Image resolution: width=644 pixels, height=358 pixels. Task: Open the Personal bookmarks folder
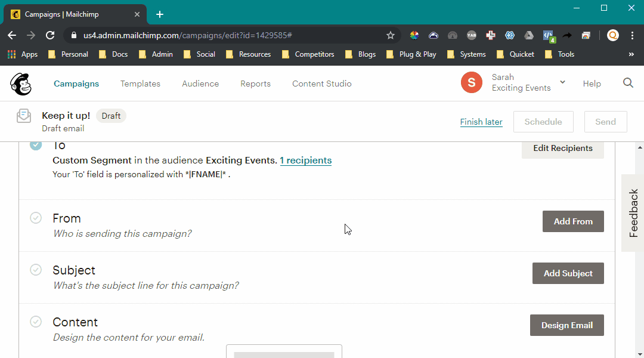68,54
